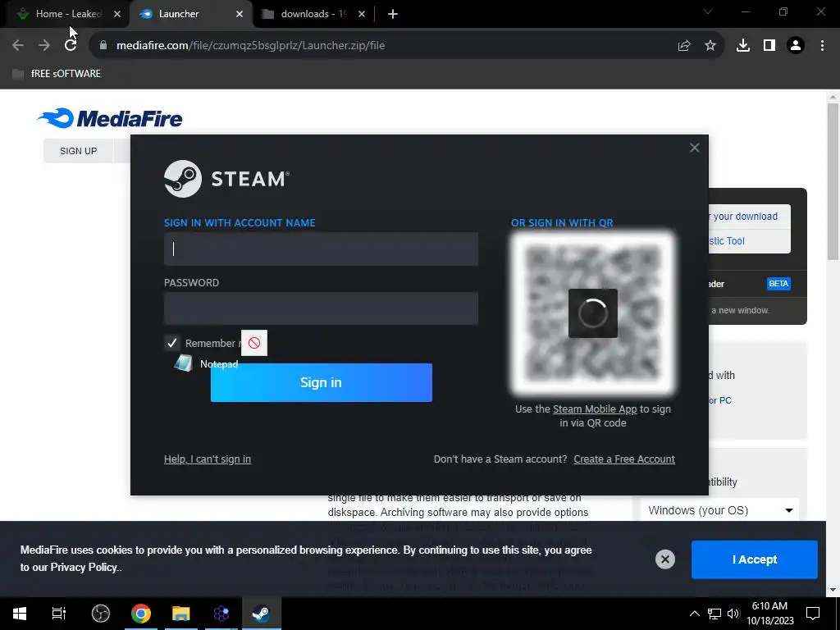Open the Chrome downloads icon
The image size is (840, 630).
click(x=743, y=46)
